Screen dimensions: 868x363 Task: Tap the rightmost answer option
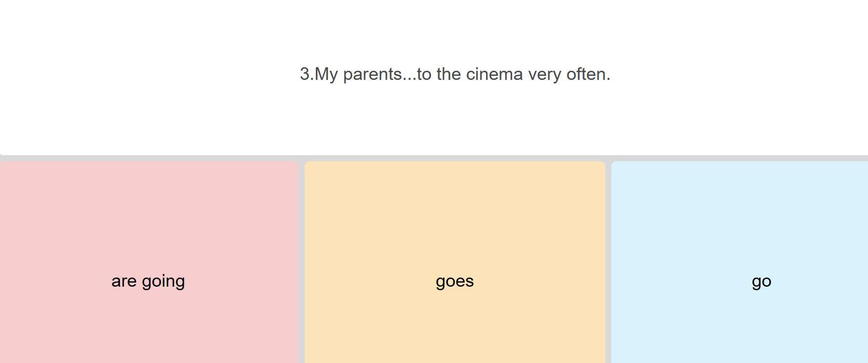pyautogui.click(x=739, y=262)
